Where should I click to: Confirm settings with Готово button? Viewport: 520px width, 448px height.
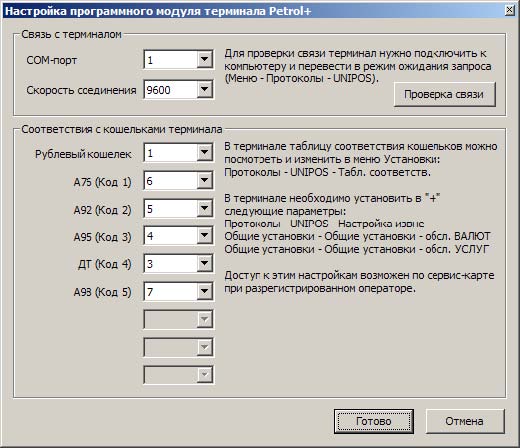pos(374,421)
